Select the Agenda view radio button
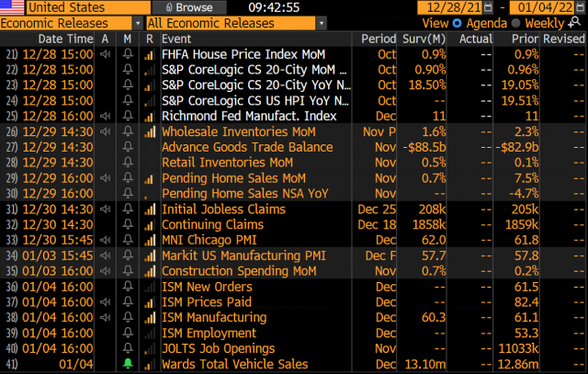 457,23
